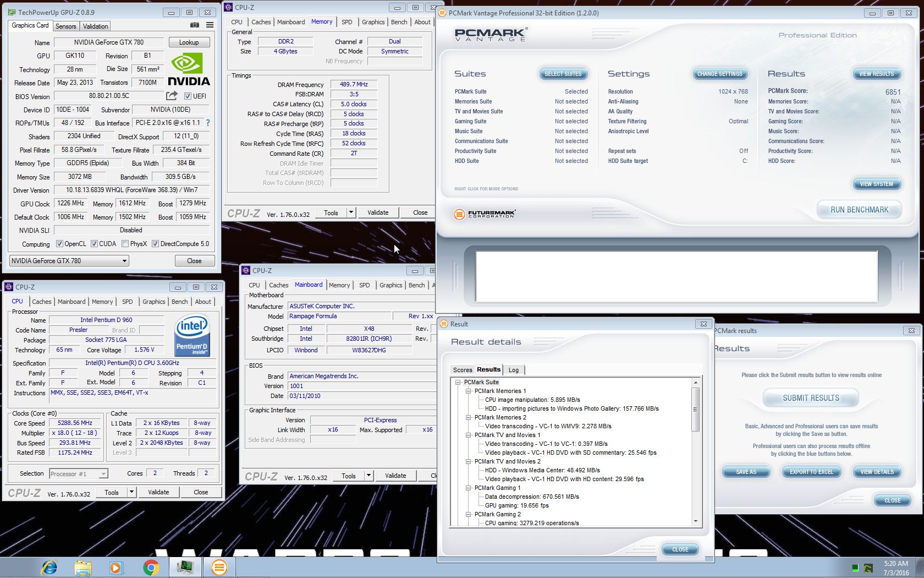The image size is (924, 578).
Task: Open Tools dropdown arrow in Memory CPU-Z window
Action: coord(351,212)
